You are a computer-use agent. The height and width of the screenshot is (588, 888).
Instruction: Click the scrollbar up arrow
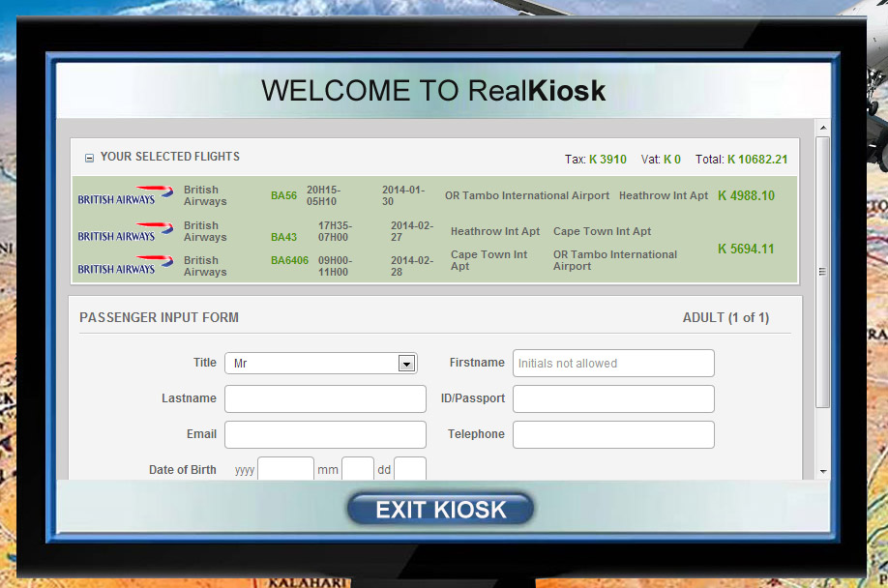pos(823,128)
